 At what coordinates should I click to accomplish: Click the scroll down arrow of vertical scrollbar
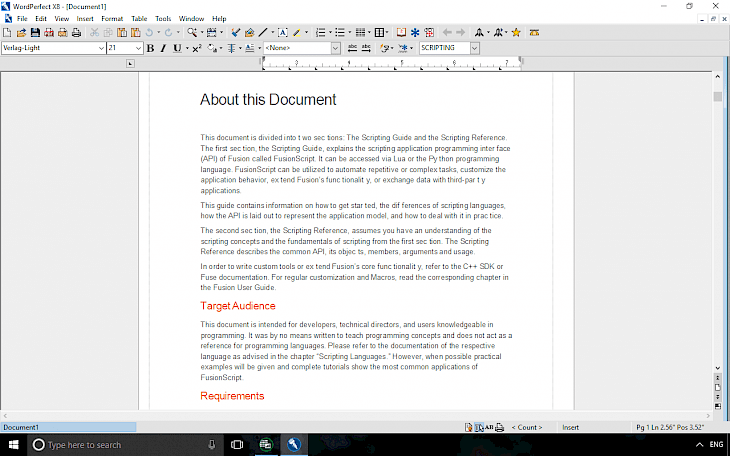click(717, 368)
